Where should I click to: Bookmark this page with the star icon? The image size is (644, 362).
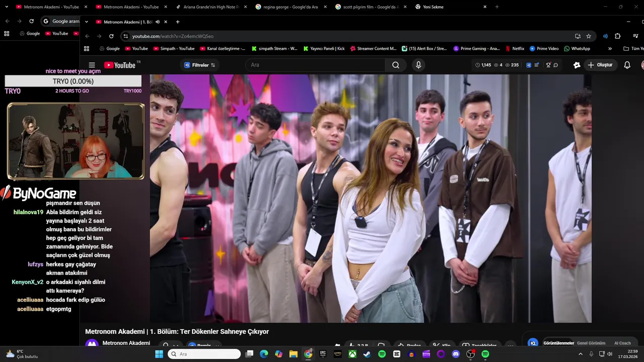[589, 36]
